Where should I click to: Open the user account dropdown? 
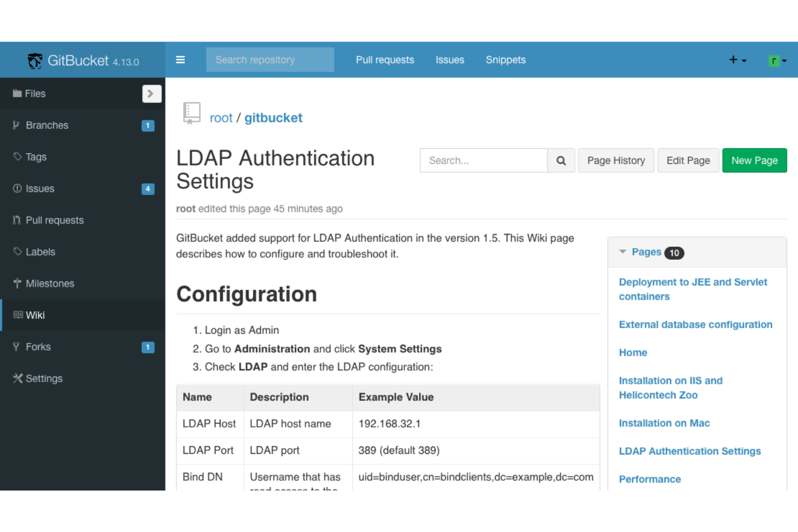coord(777,60)
